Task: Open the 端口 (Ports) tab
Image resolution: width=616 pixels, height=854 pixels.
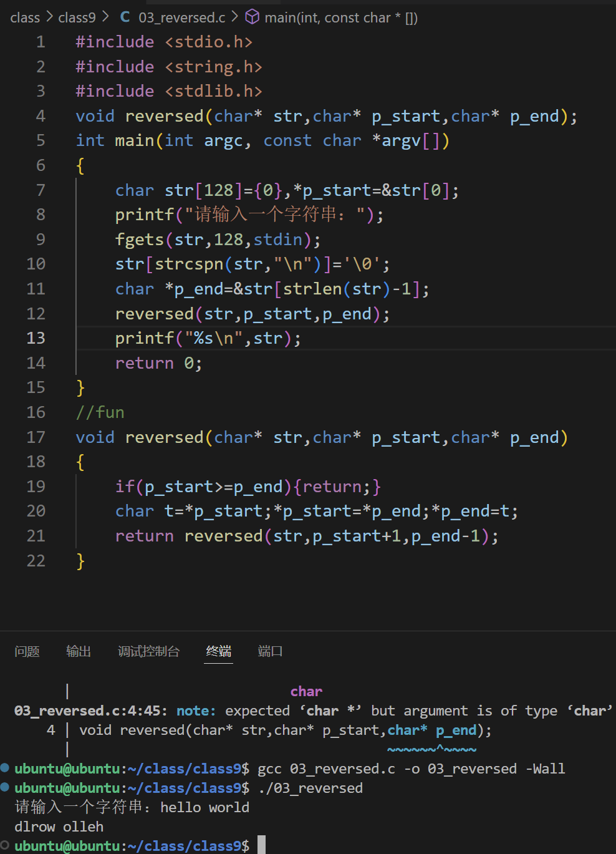Action: tap(269, 651)
